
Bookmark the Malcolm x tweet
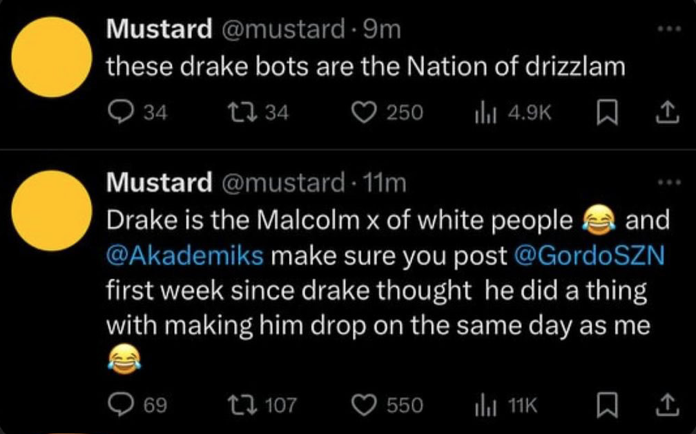[606, 404]
